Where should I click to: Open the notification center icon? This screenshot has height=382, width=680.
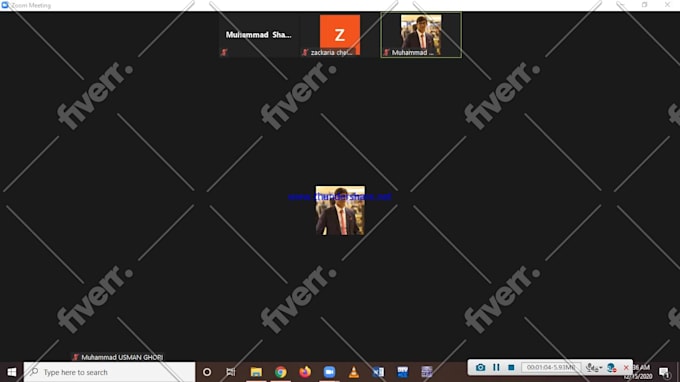coord(664,372)
